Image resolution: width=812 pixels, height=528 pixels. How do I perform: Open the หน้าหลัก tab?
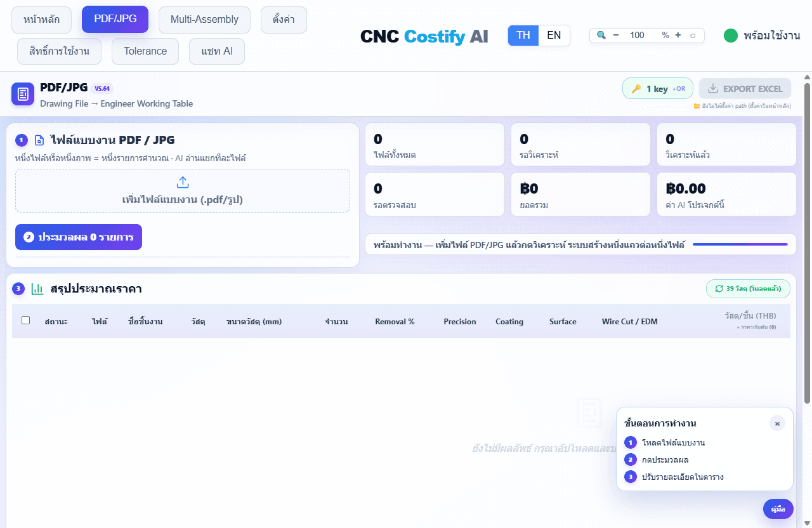pyautogui.click(x=42, y=20)
